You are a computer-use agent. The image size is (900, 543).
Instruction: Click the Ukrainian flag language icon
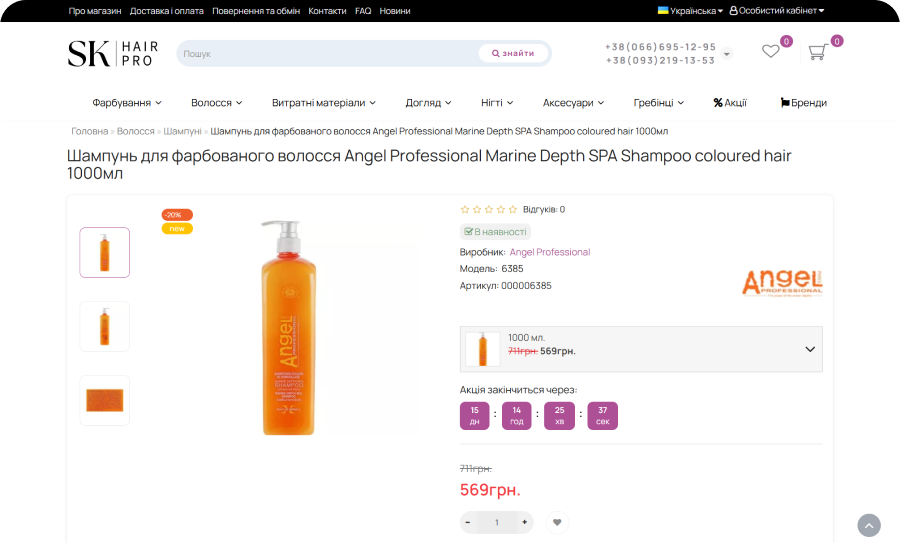point(663,10)
